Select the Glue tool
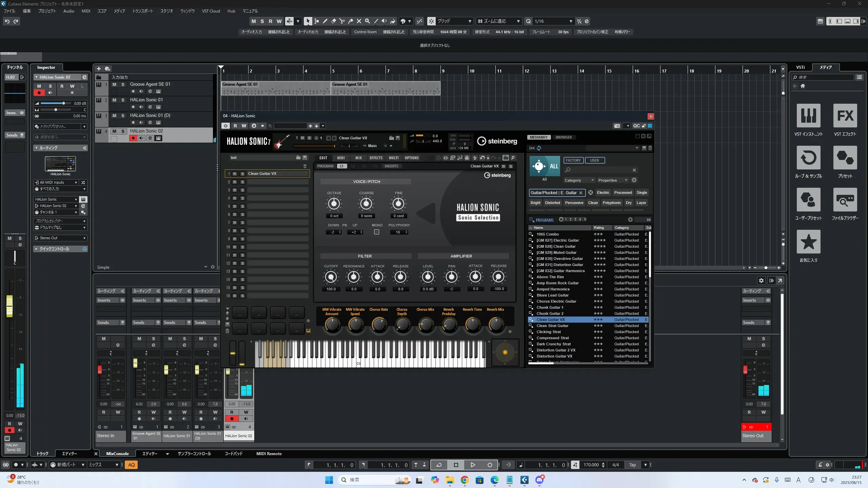Screen dimensions: 868x488 (x=350, y=21)
